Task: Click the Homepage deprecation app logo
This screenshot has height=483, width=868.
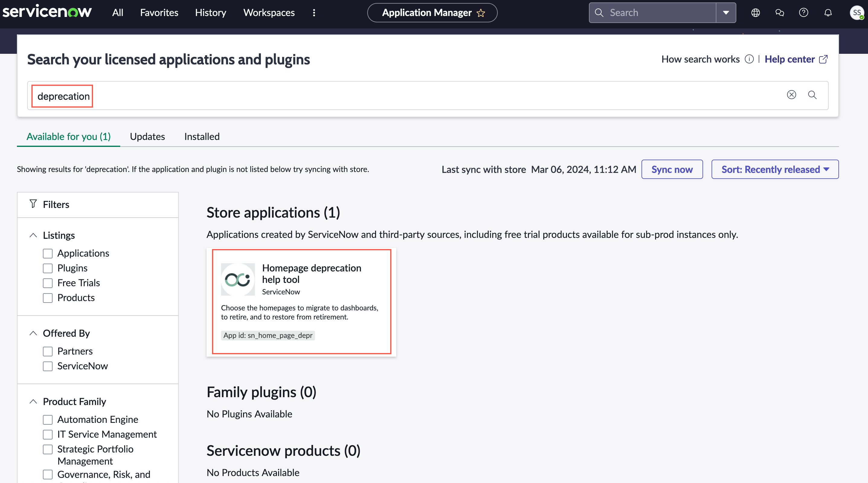Action: point(238,279)
